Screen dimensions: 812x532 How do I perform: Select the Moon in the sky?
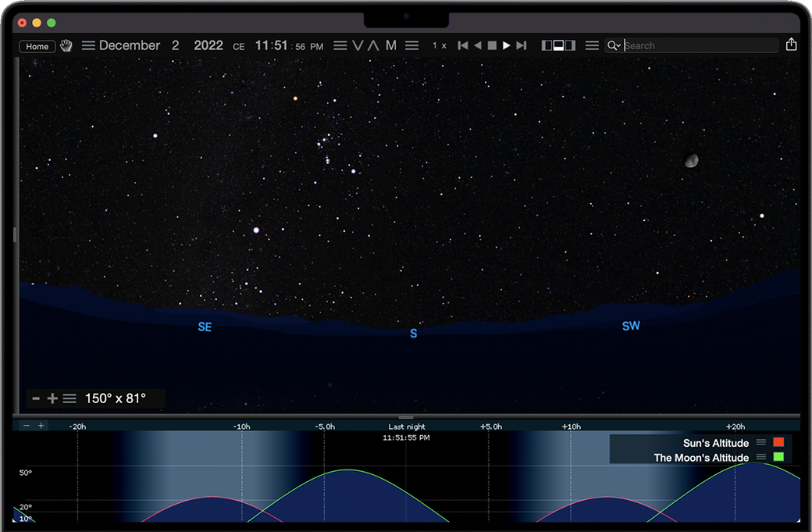pos(691,161)
